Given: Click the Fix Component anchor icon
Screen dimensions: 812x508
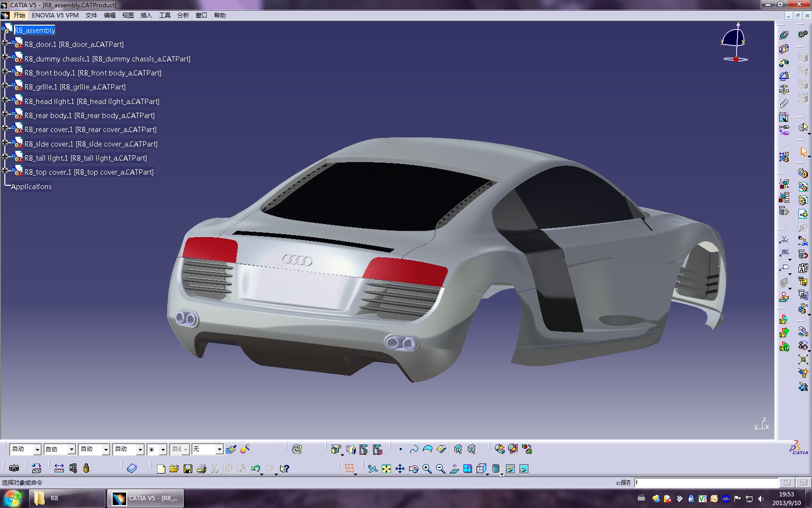Looking at the screenshot, I should coord(784,89).
